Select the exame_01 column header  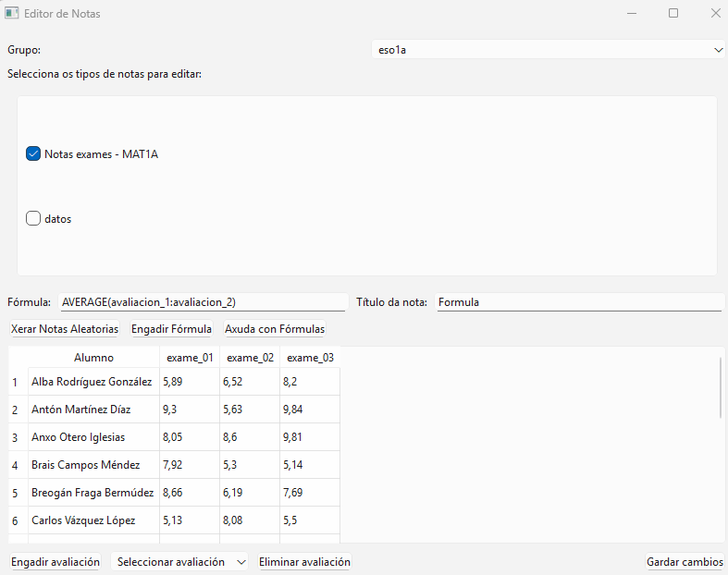[x=190, y=358]
